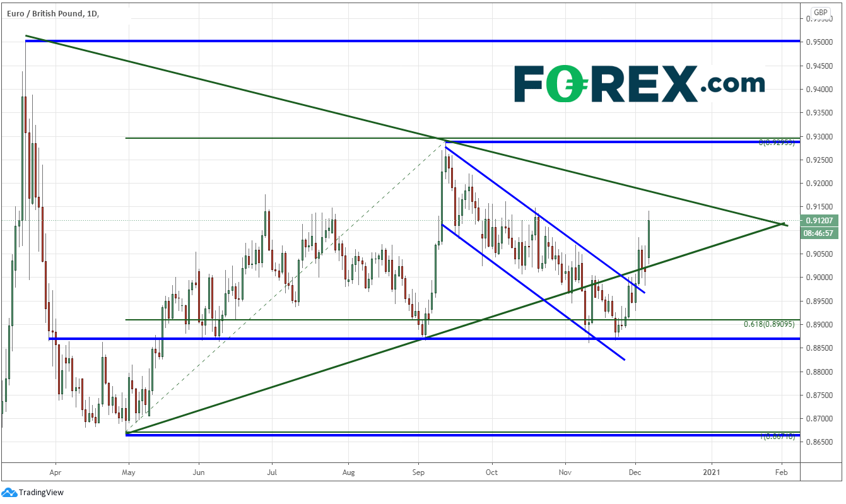846x504 pixels.
Task: Select the blue horizontal support line near 0.88700
Action: 425,339
